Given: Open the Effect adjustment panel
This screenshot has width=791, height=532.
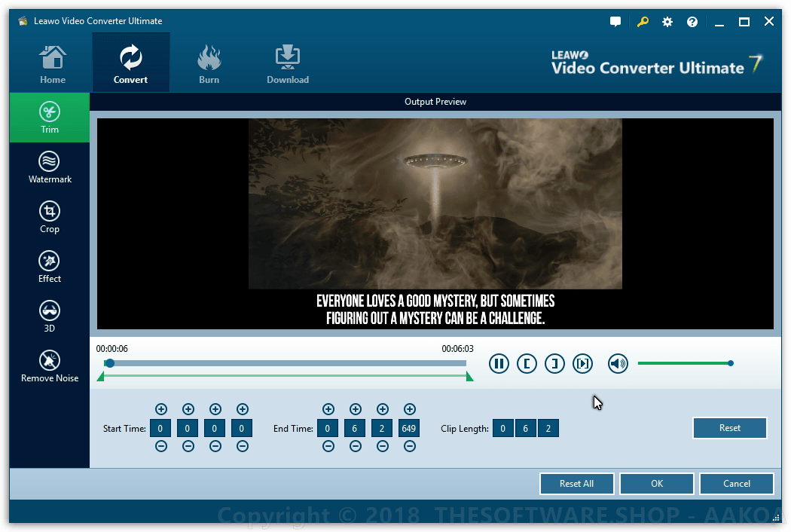Looking at the screenshot, I should [50, 267].
